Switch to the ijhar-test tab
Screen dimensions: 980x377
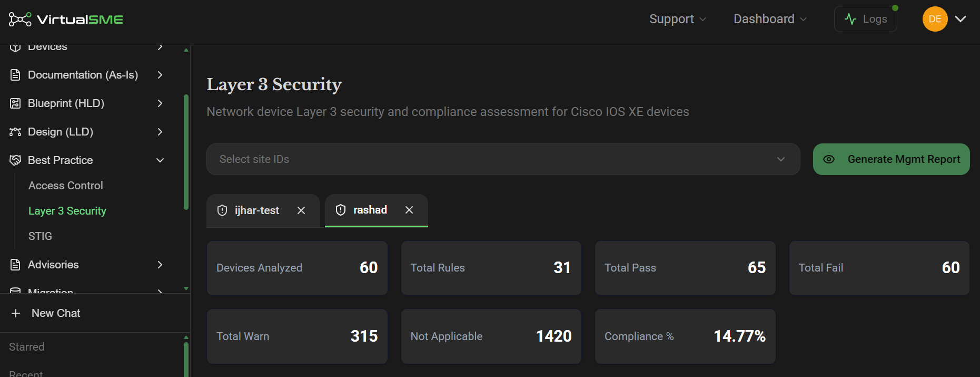(x=256, y=210)
